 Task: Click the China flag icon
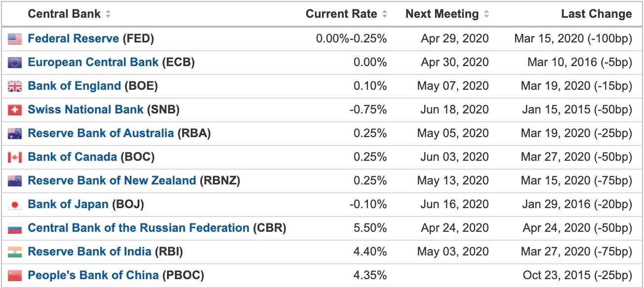(15, 276)
